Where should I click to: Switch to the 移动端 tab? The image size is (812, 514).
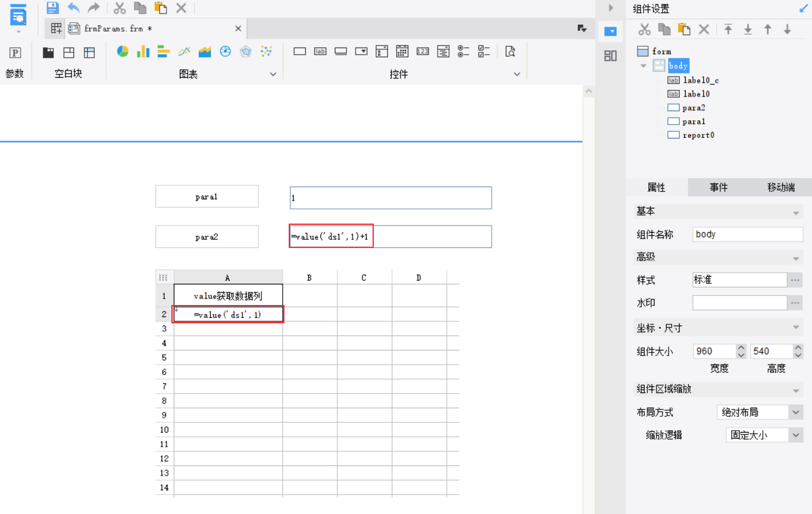click(x=781, y=188)
